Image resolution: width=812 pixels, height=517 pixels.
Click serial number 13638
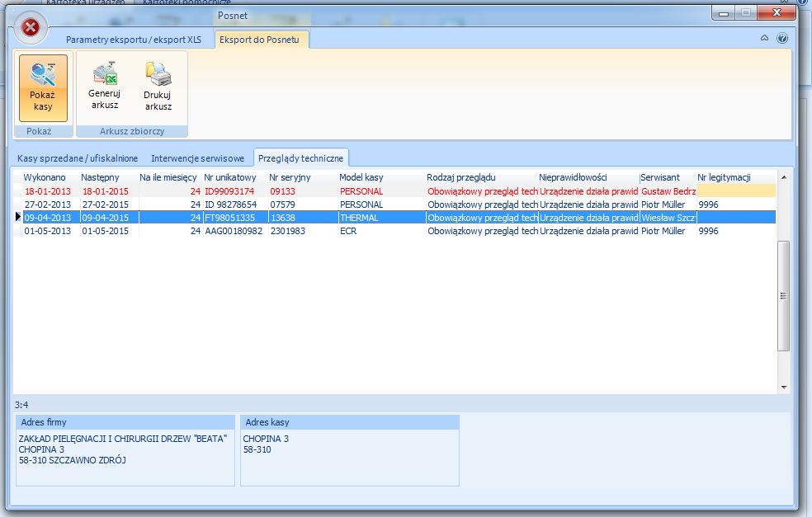[283, 218]
